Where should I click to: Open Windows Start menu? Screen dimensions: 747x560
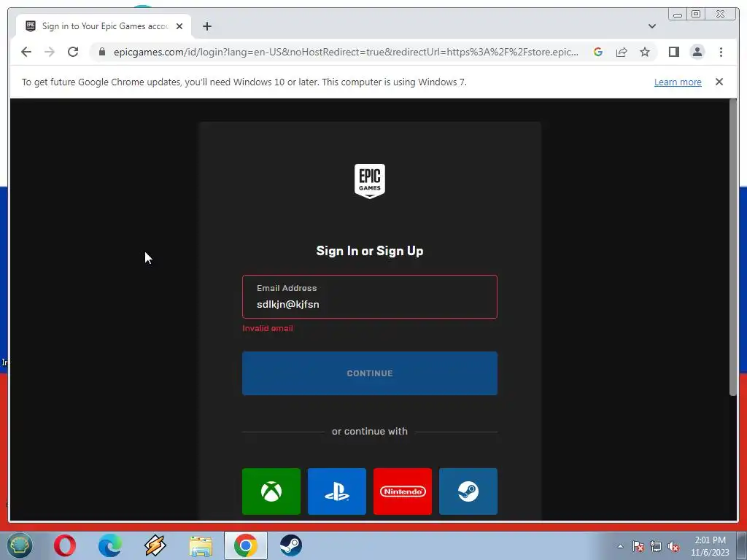pos(19,545)
